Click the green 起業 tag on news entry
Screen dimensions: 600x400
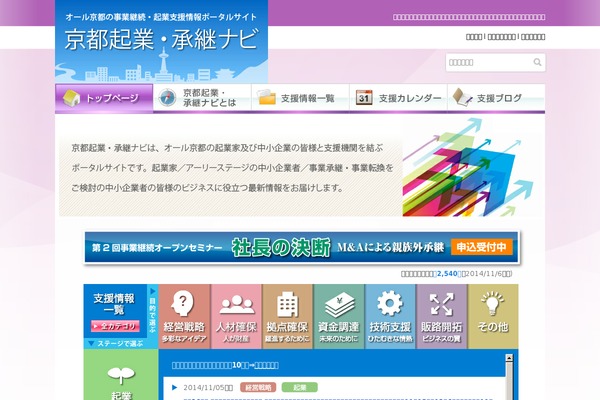pyautogui.click(x=300, y=387)
